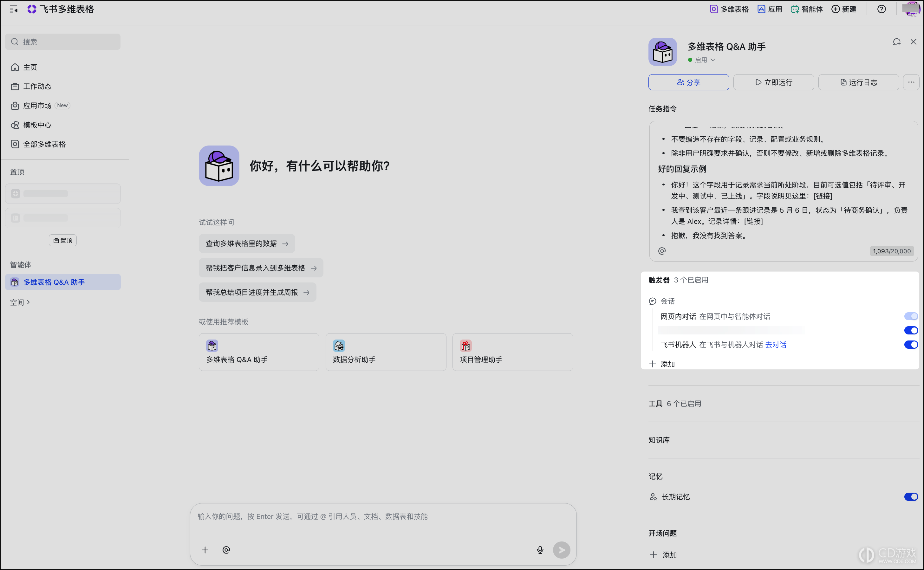Follow the 去对话 link
Viewport: 924px width, 570px height.
[x=776, y=345]
